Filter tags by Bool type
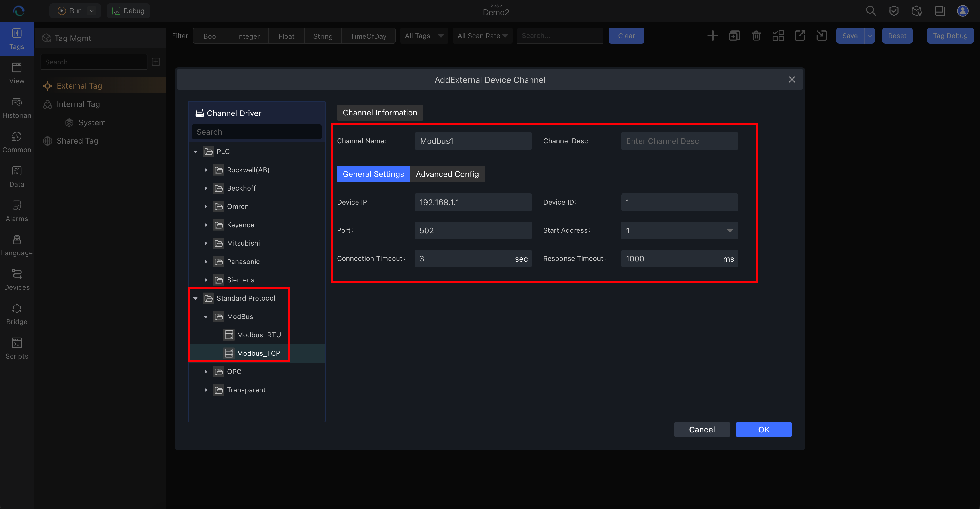 [x=210, y=36]
